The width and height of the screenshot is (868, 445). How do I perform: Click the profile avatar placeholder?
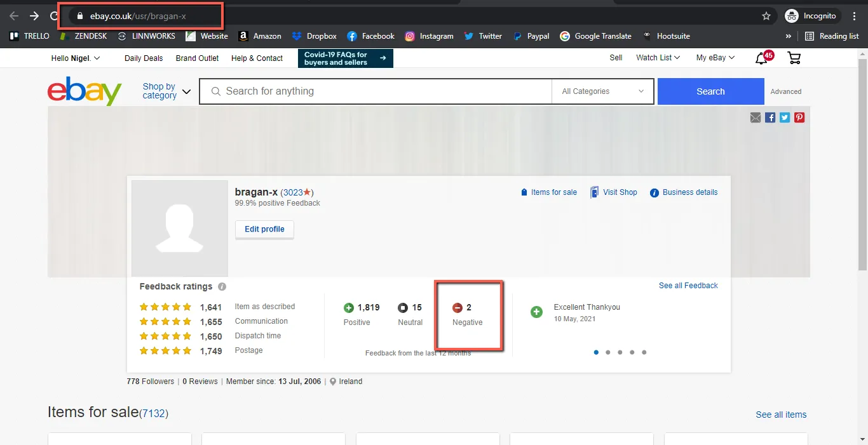(x=180, y=229)
